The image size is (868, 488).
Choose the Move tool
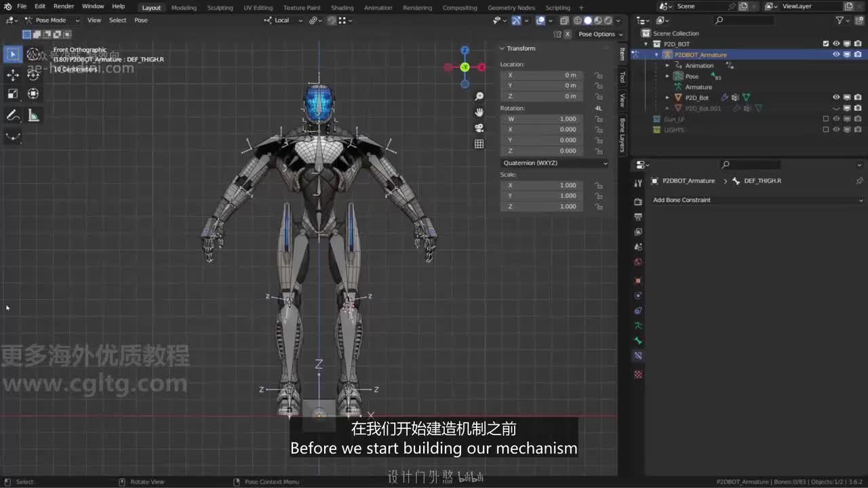pyautogui.click(x=13, y=75)
